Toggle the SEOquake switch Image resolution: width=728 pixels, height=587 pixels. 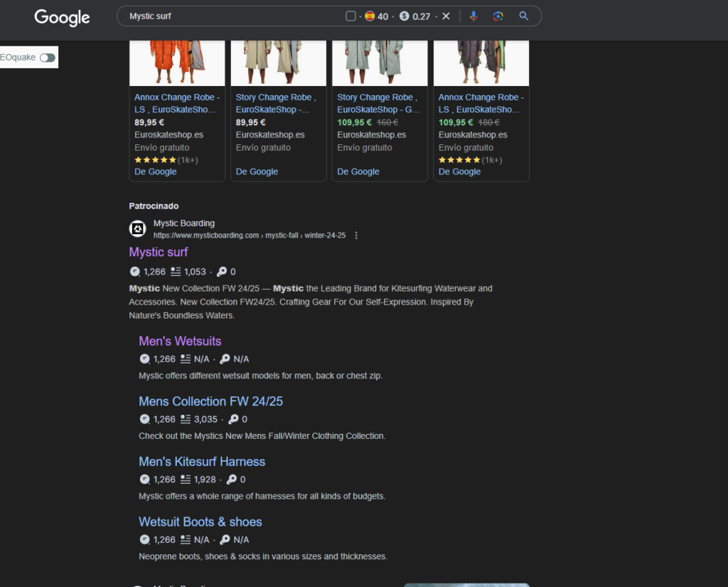pyautogui.click(x=47, y=58)
